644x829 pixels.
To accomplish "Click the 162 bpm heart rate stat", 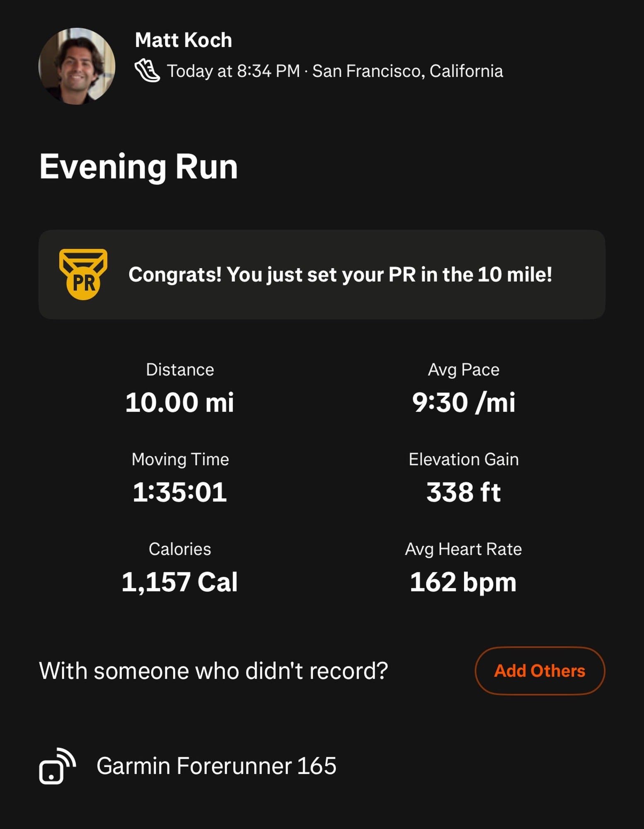I will [x=463, y=582].
